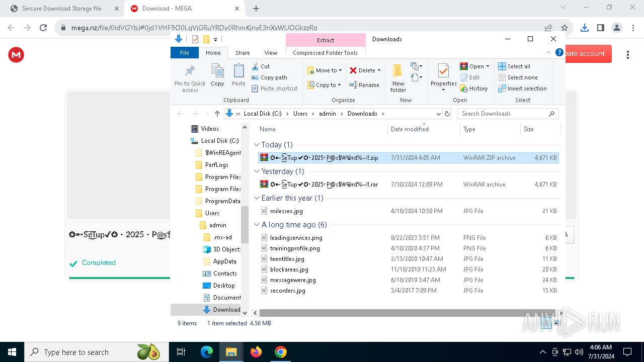Collapse the Yesterday group

pos(257,171)
